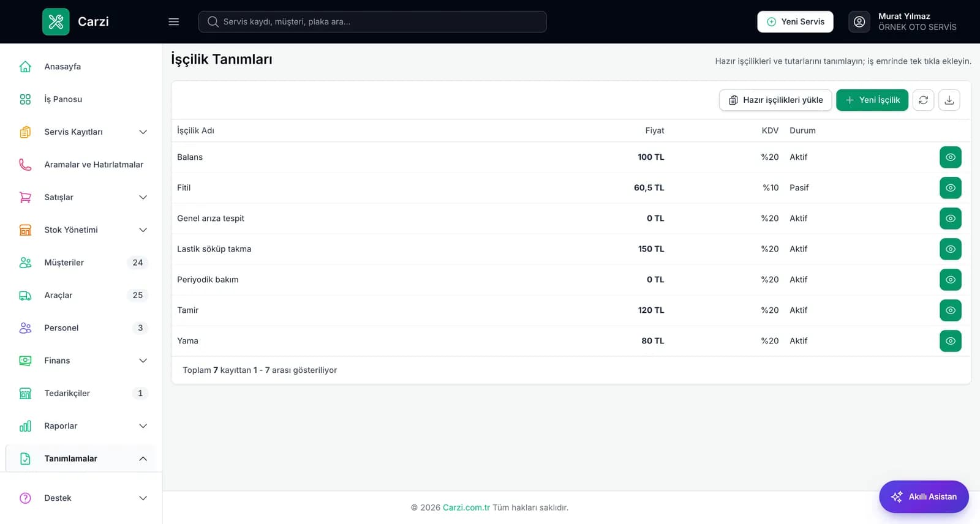The height and width of the screenshot is (524, 980).
Task: Open the hamburger menu icon
Action: (174, 21)
